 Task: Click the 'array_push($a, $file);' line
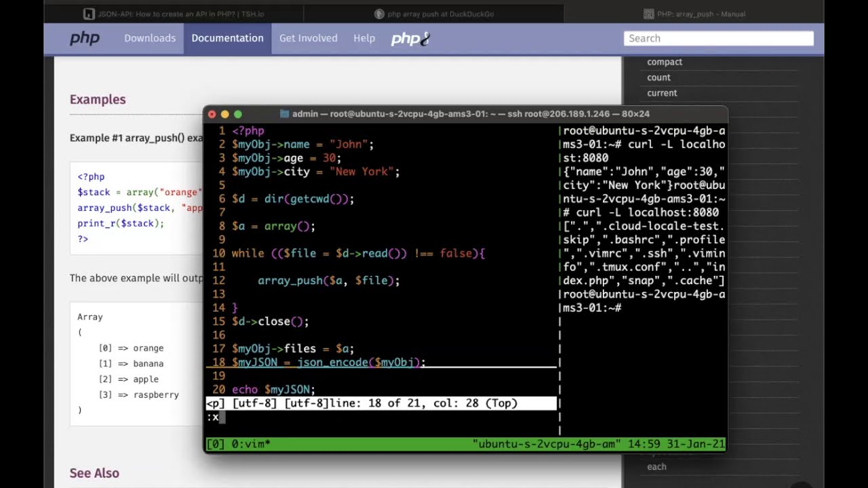tap(328, 280)
